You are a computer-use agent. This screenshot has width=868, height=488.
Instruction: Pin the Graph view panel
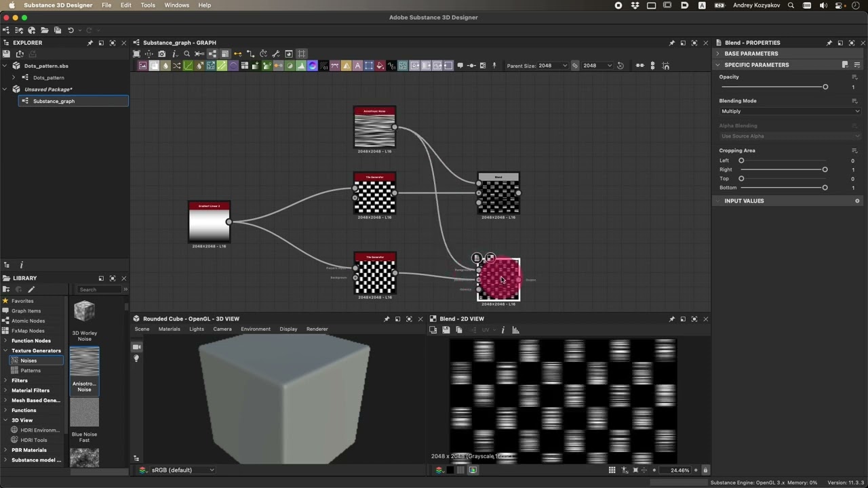[672, 43]
